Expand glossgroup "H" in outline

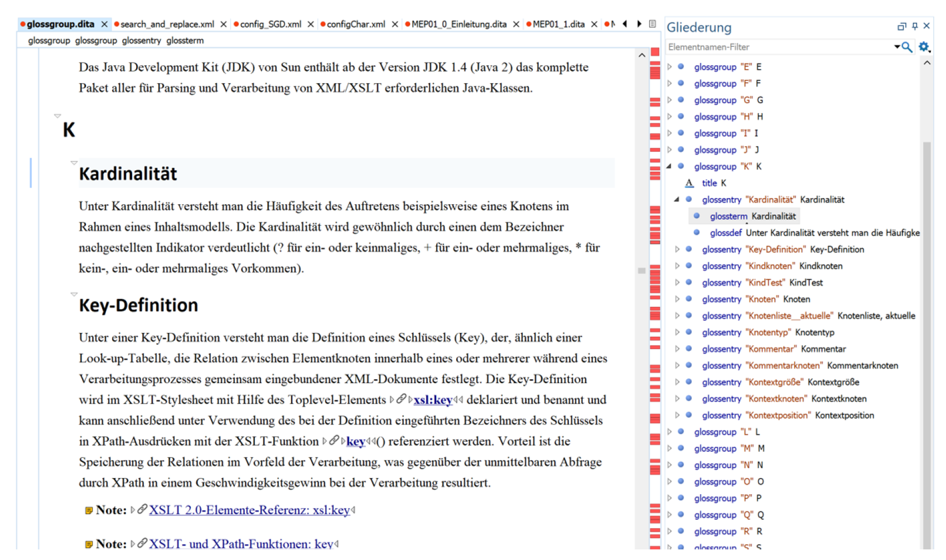point(669,117)
